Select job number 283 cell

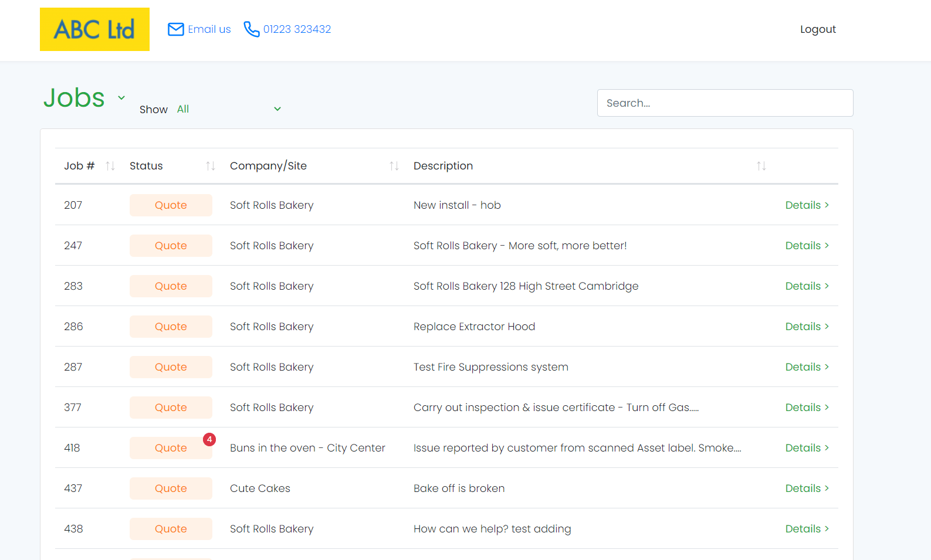click(73, 286)
